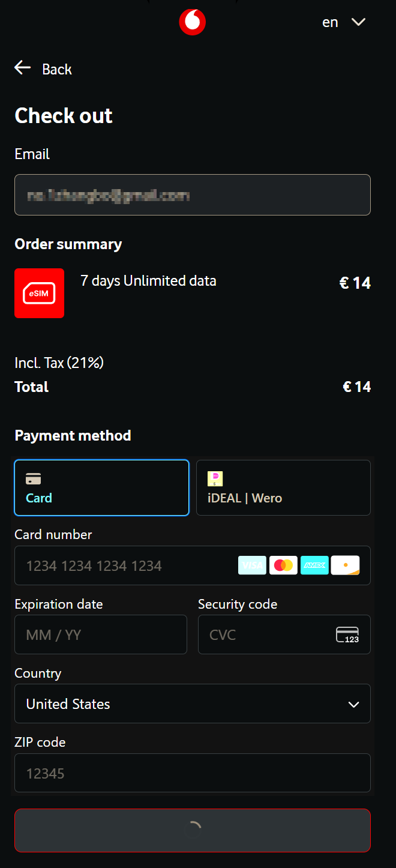396x868 pixels.
Task: Click the Expiration date MM / YY field
Action: pyautogui.click(x=101, y=634)
